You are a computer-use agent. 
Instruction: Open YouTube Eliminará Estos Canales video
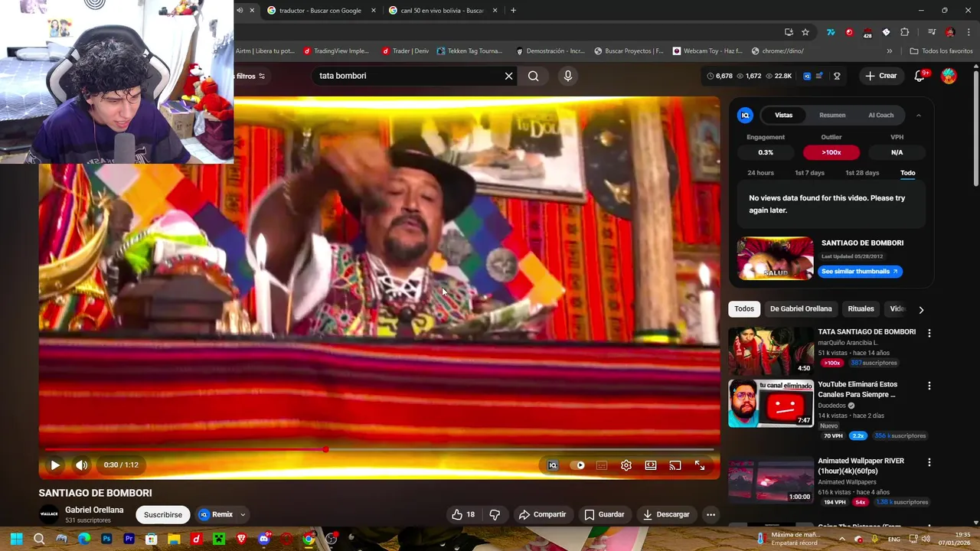[x=771, y=403]
